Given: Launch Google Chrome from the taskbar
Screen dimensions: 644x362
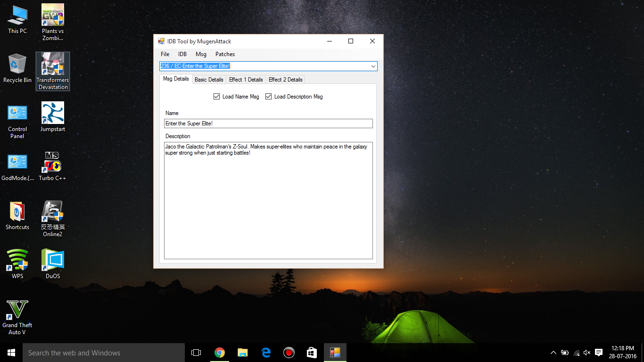Looking at the screenshot, I should pyautogui.click(x=219, y=353).
